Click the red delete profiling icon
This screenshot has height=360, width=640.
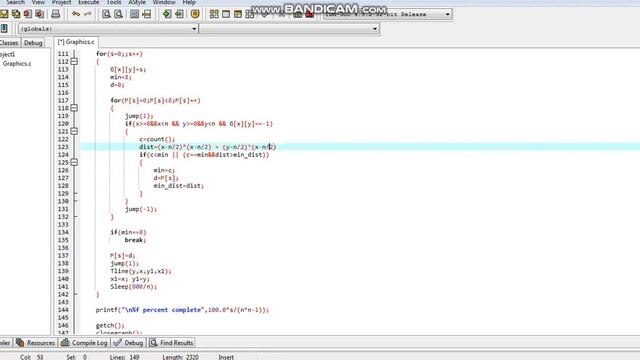tap(310, 14)
